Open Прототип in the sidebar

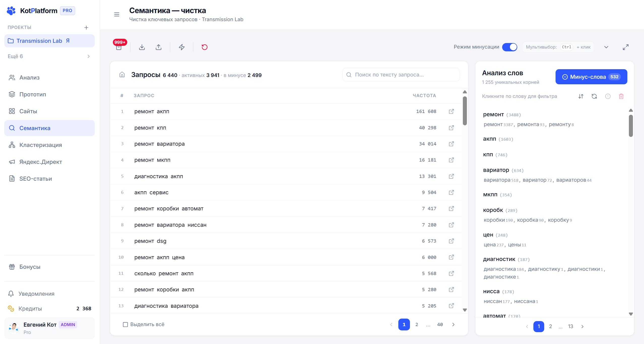coord(49,94)
